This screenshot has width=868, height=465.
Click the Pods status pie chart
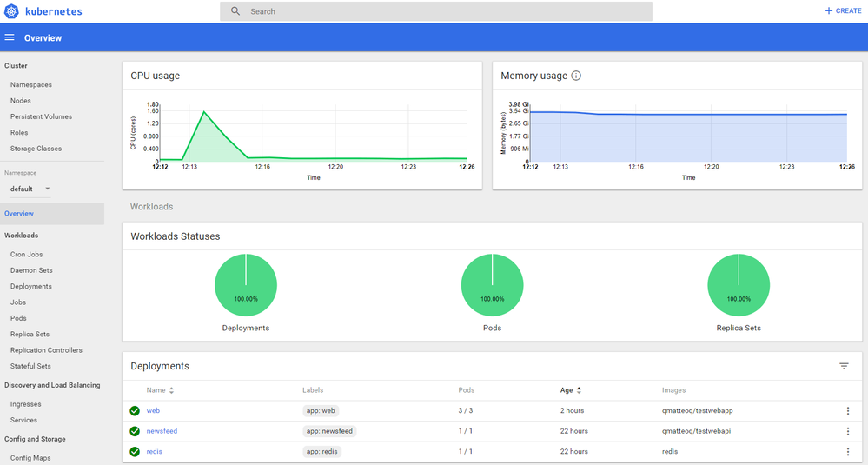point(492,285)
